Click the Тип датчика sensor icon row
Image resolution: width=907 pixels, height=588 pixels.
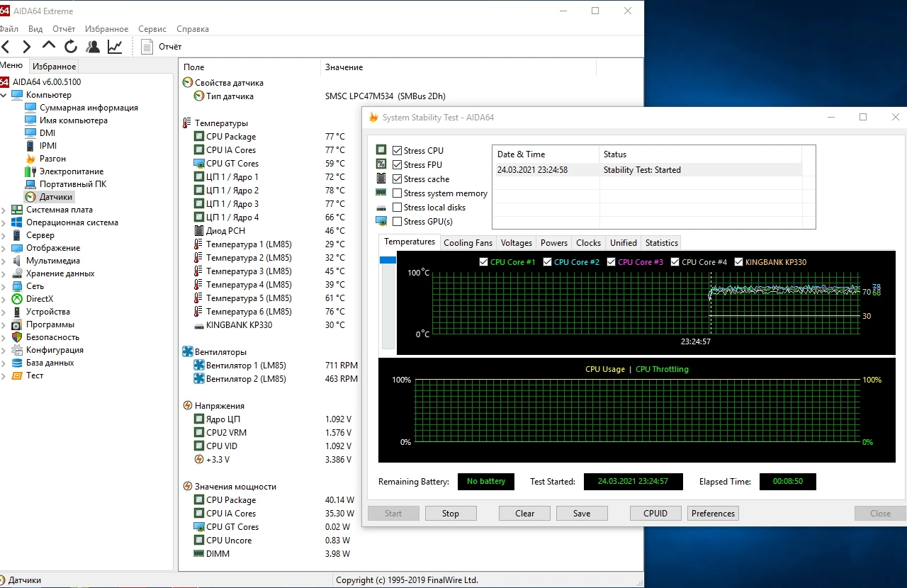199,96
